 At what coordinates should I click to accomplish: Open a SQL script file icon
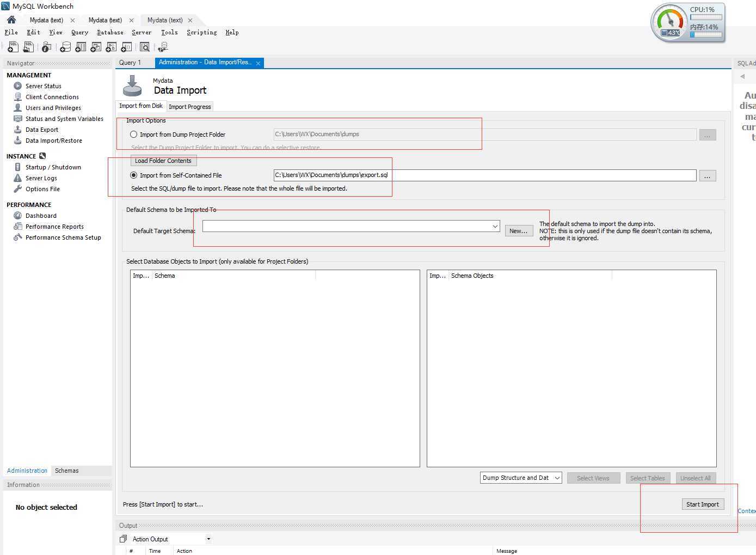point(28,47)
